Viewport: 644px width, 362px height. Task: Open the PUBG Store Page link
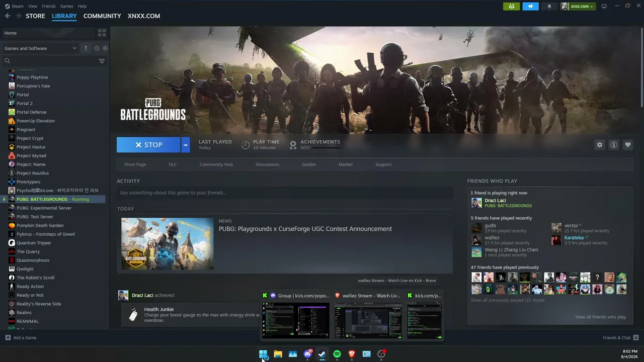135,164
